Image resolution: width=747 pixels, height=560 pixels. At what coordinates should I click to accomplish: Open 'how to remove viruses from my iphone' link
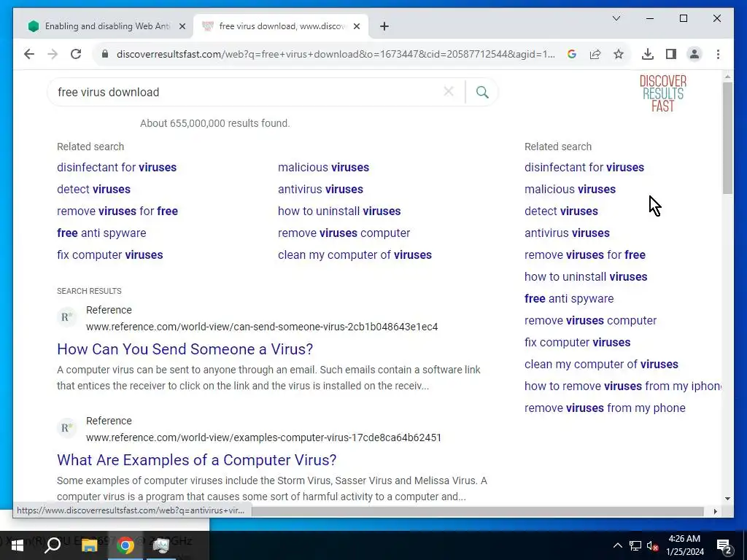pos(623,386)
